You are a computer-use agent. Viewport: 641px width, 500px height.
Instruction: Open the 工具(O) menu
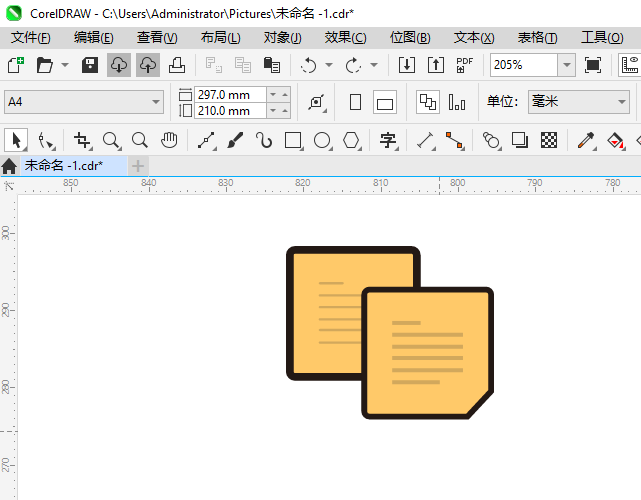602,38
